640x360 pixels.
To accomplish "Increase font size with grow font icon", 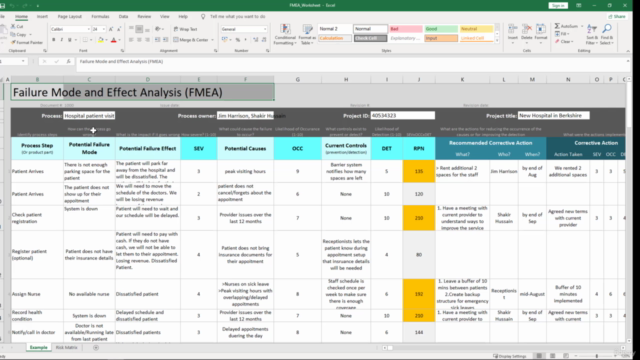I will [x=111, y=29].
